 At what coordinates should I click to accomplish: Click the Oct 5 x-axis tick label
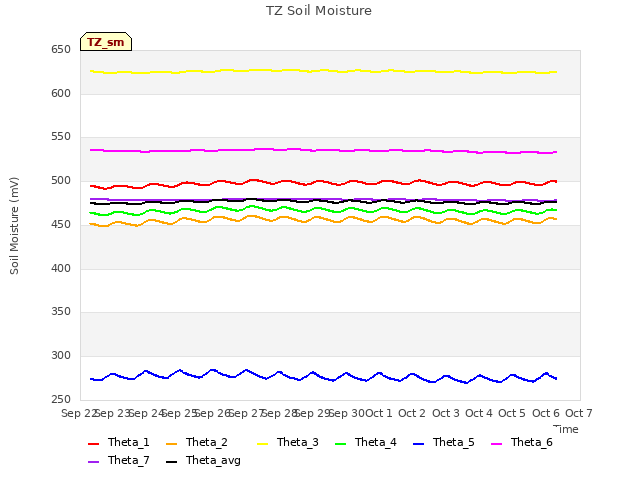click(512, 413)
